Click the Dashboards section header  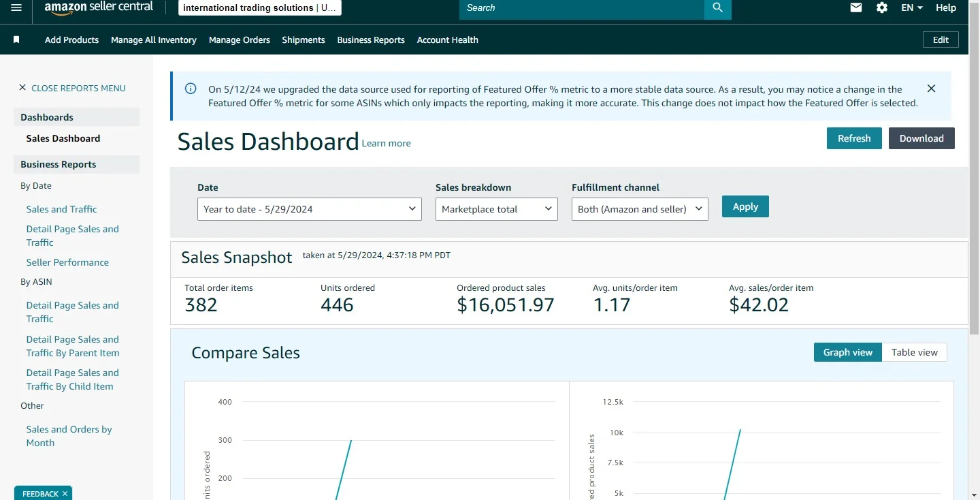click(76, 117)
